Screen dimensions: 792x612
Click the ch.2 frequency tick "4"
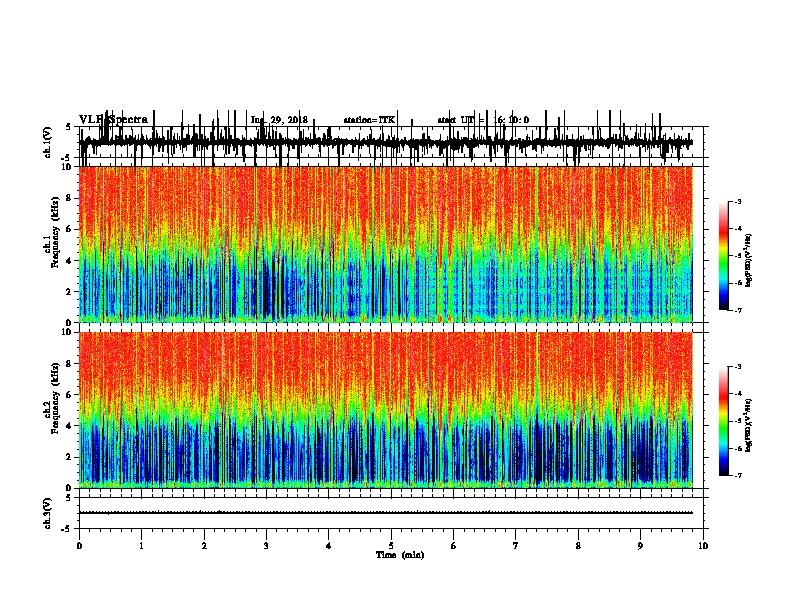69,426
